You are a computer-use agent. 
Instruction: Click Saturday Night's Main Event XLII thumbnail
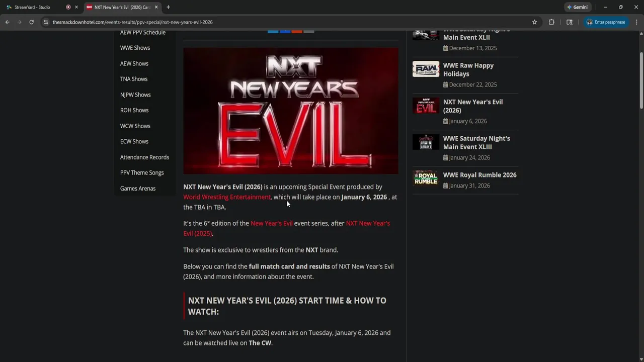click(426, 35)
